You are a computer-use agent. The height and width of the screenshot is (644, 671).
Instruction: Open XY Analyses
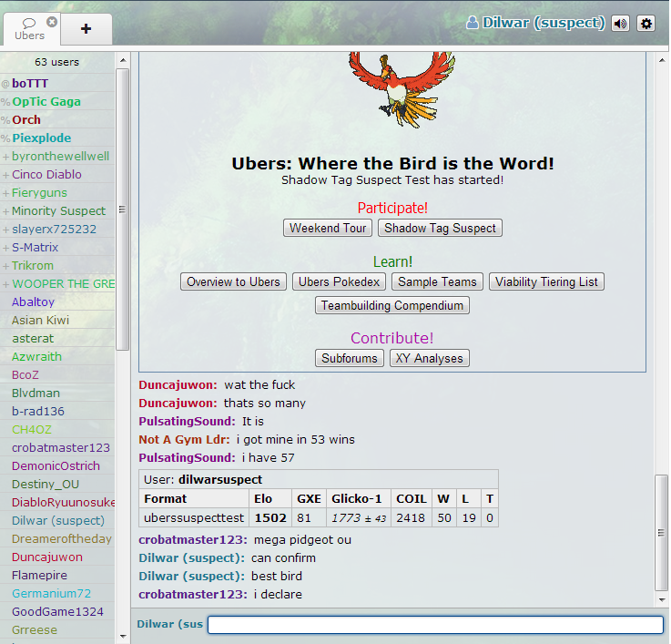pos(430,359)
